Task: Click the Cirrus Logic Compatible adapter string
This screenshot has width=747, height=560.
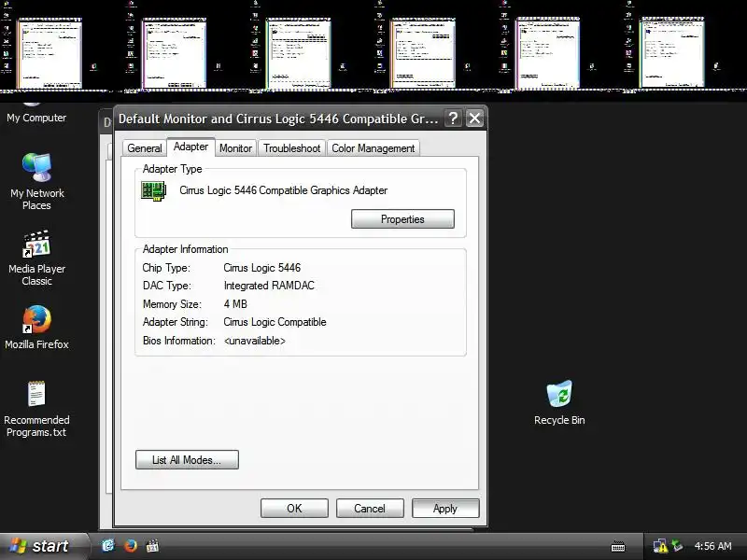Action: [275, 322]
